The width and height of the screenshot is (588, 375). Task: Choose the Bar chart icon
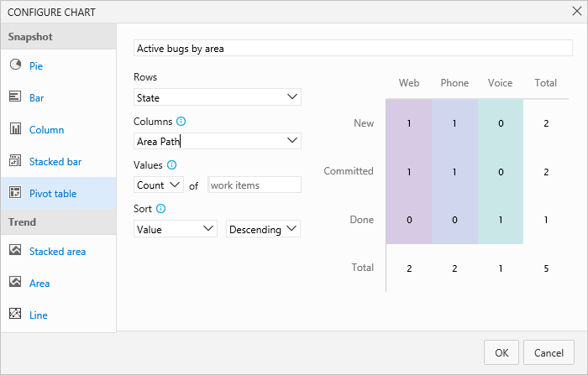(15, 97)
